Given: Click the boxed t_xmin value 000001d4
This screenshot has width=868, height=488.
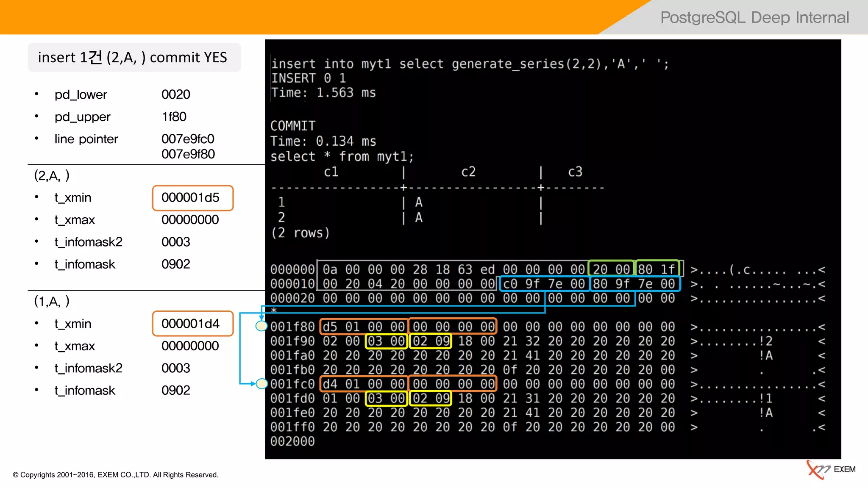Looking at the screenshot, I should (x=192, y=324).
